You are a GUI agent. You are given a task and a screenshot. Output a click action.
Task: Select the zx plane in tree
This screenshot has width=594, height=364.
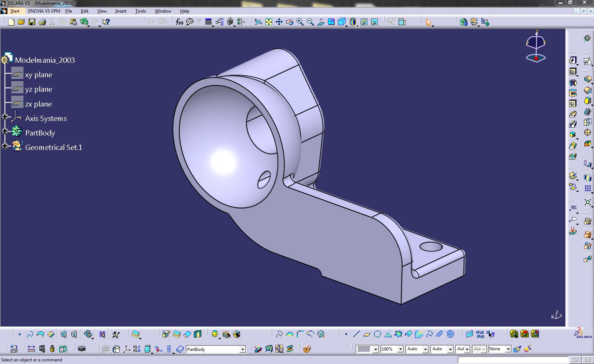pyautogui.click(x=39, y=104)
